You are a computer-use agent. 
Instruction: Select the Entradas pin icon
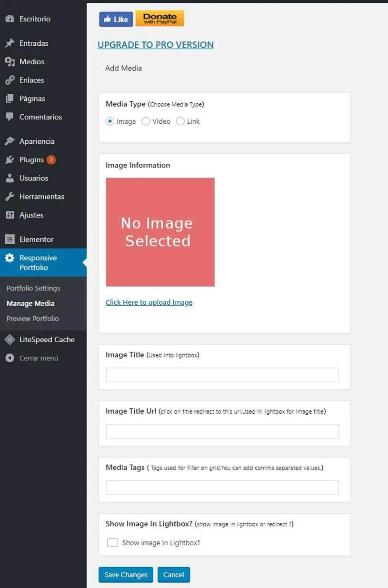point(9,43)
